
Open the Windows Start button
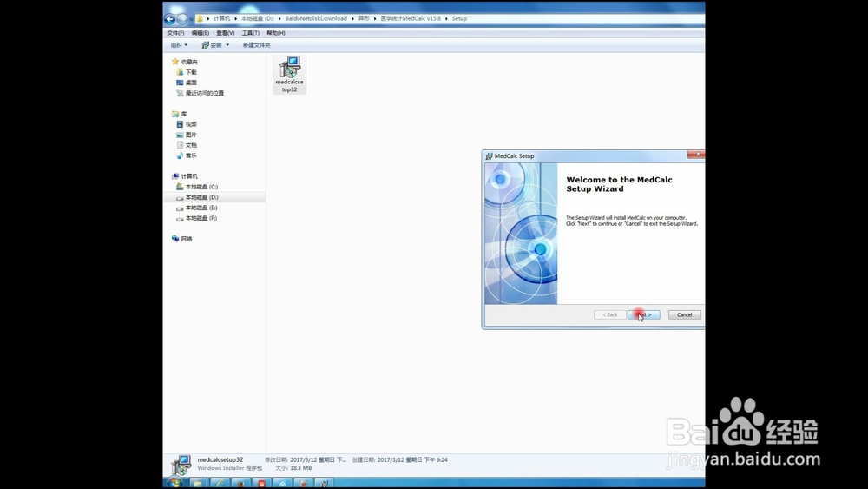coord(174,483)
